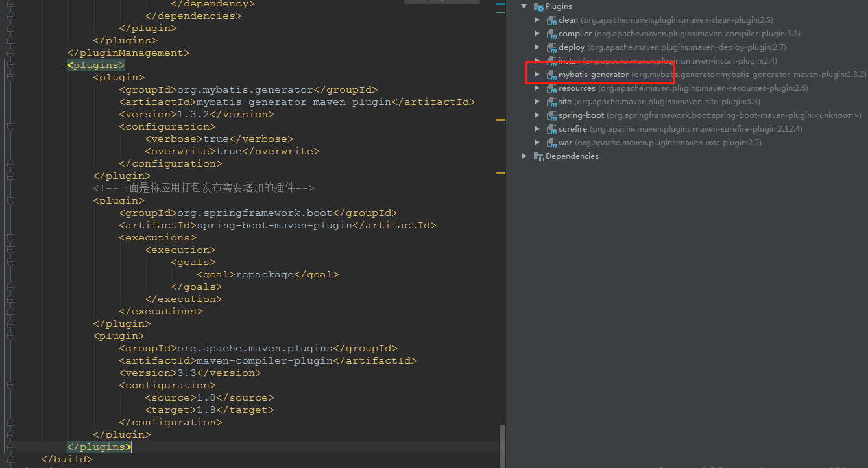Click the deploy plugin icon
Screen dimensions: 868x468
pos(551,47)
